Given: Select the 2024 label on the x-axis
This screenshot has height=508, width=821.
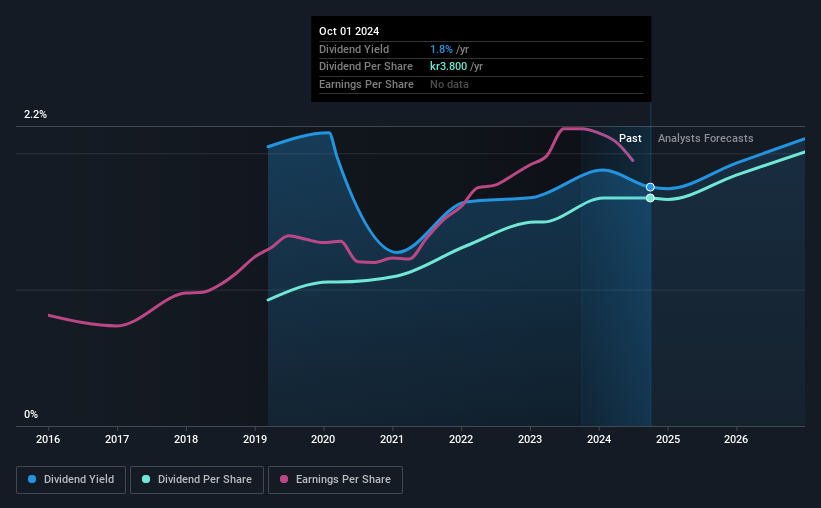Looking at the screenshot, I should click(599, 439).
